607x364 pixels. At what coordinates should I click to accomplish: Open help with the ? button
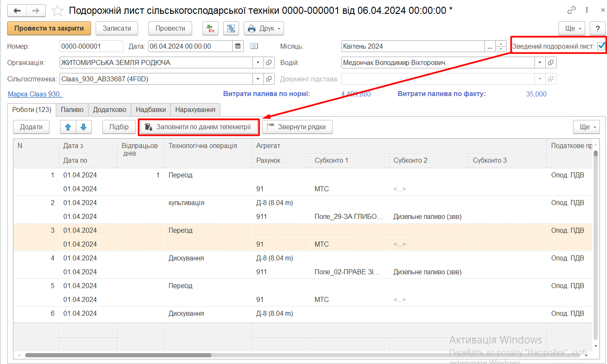pyautogui.click(x=598, y=29)
